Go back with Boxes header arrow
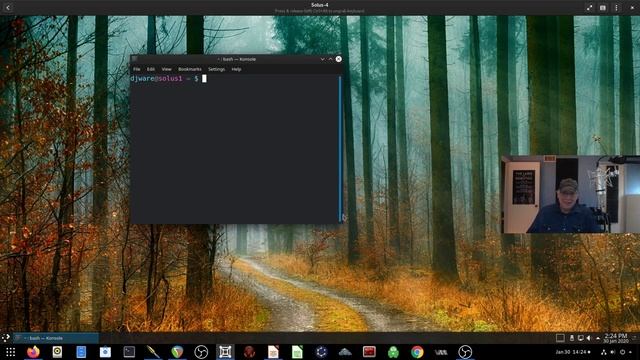Screen dimensions: 640x360 8,7
